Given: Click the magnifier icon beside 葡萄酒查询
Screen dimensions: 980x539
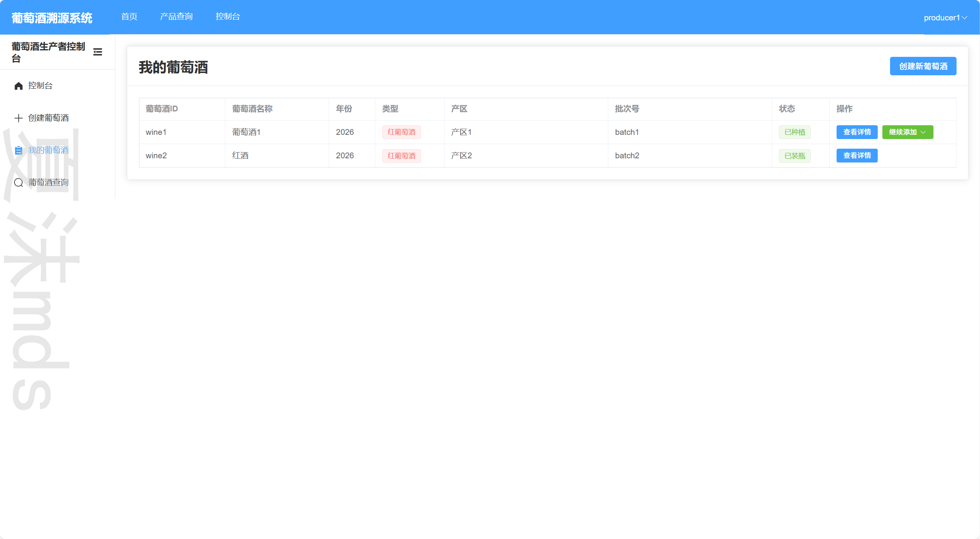Looking at the screenshot, I should 18,182.
